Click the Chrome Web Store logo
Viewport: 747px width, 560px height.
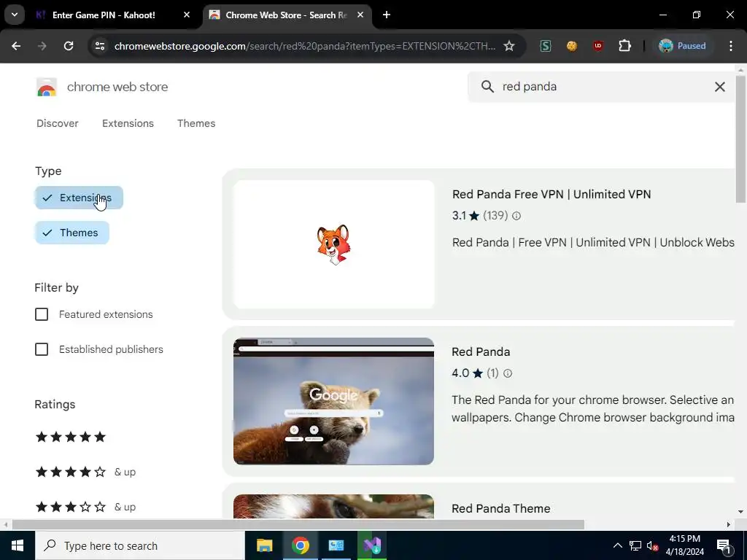47,87
